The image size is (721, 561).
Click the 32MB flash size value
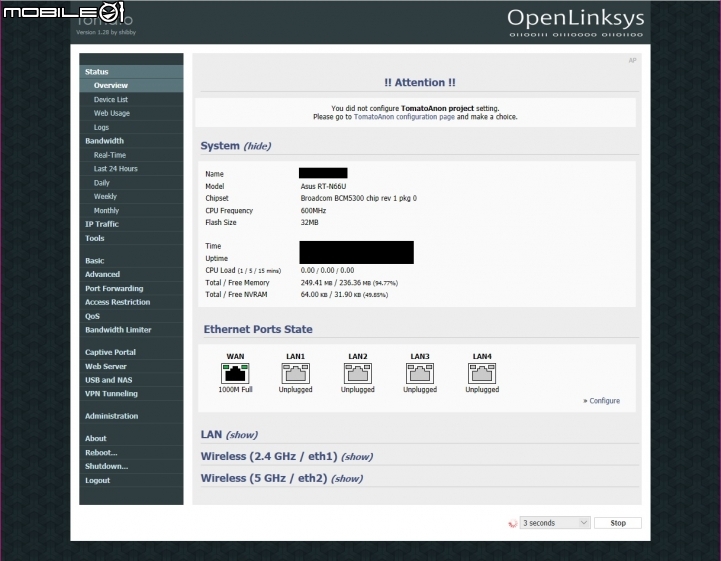click(x=309, y=223)
